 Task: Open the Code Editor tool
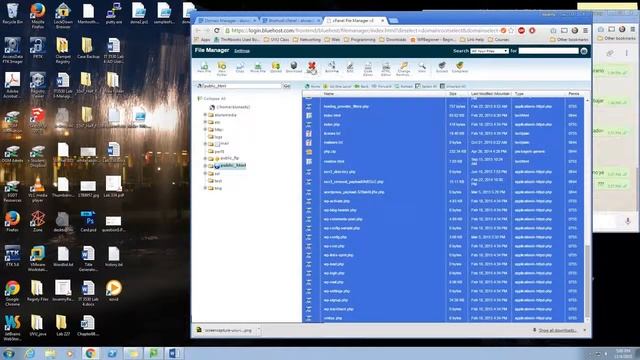pyautogui.click(x=368, y=69)
